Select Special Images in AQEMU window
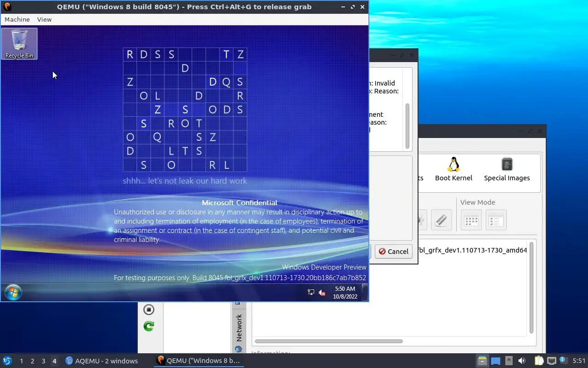The height and width of the screenshot is (368, 588). pyautogui.click(x=507, y=169)
